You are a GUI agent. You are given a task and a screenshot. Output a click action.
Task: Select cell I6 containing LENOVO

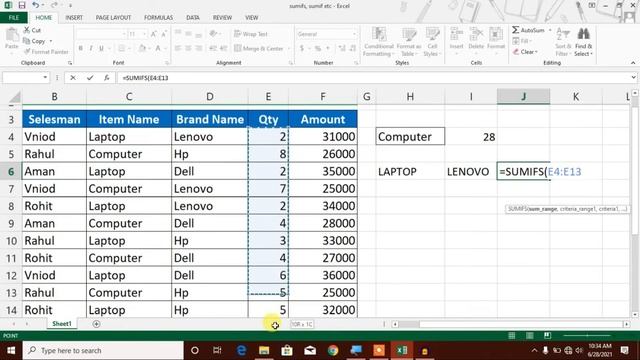(x=471, y=171)
